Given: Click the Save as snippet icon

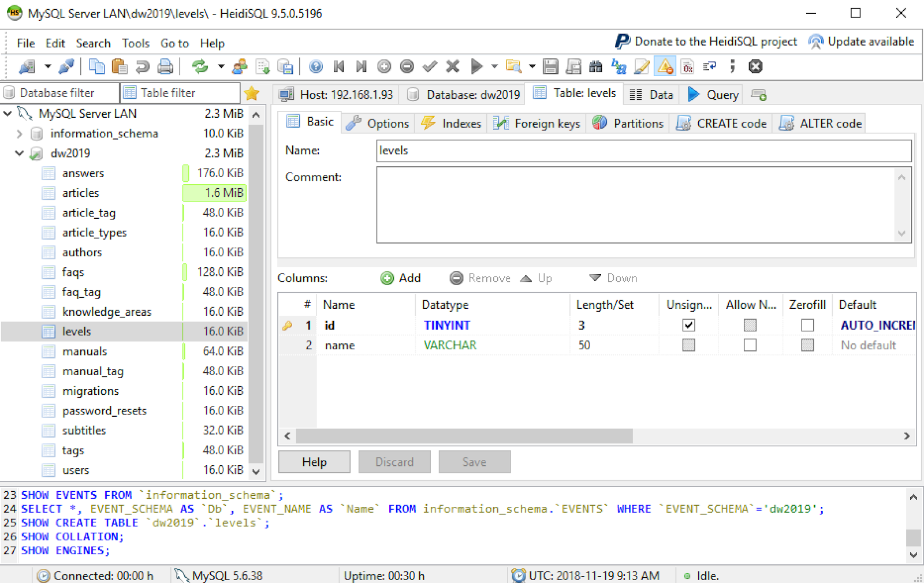Looking at the screenshot, I should (573, 67).
